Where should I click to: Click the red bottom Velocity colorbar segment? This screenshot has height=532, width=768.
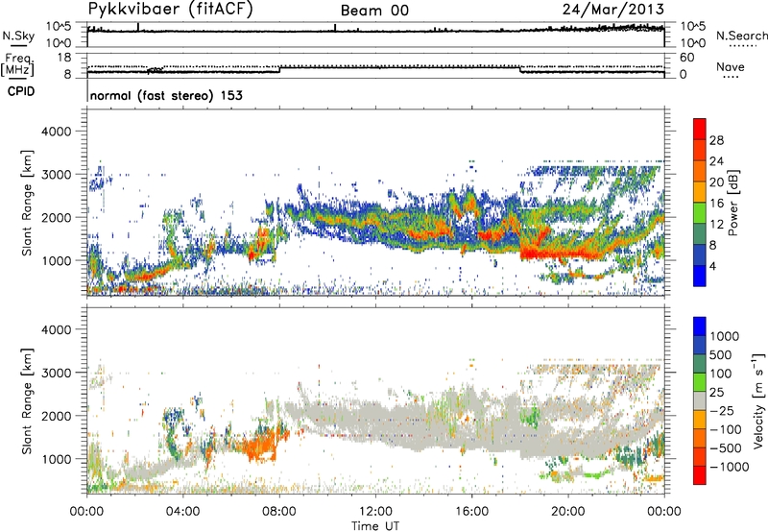[x=700, y=475]
